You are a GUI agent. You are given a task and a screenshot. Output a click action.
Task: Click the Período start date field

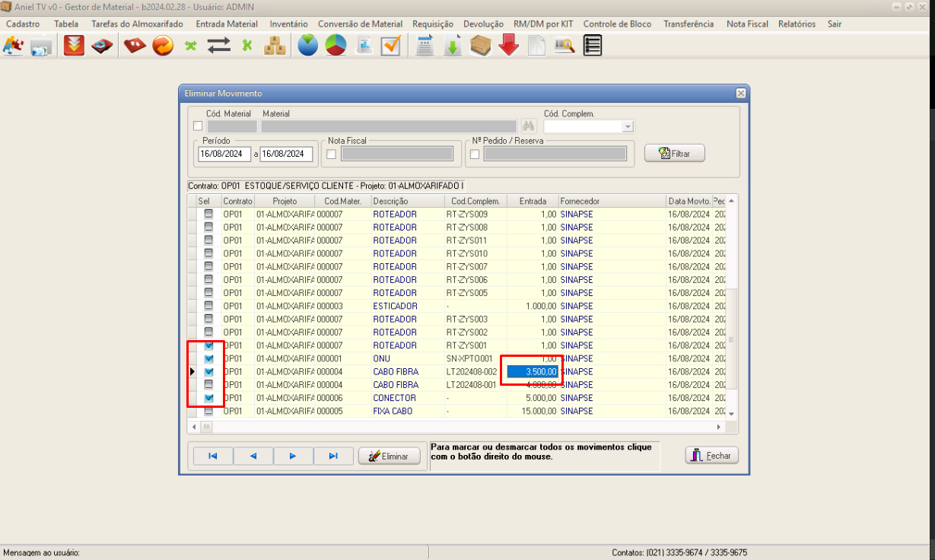[224, 154]
